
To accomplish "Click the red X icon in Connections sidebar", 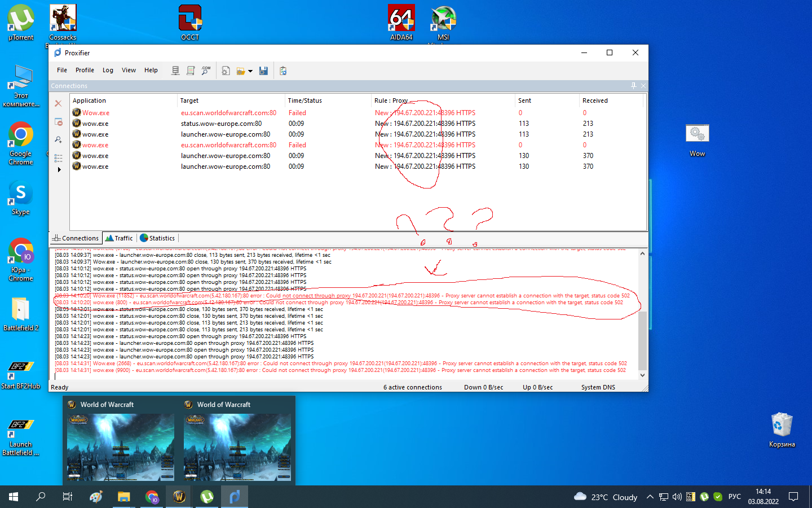I will (58, 103).
